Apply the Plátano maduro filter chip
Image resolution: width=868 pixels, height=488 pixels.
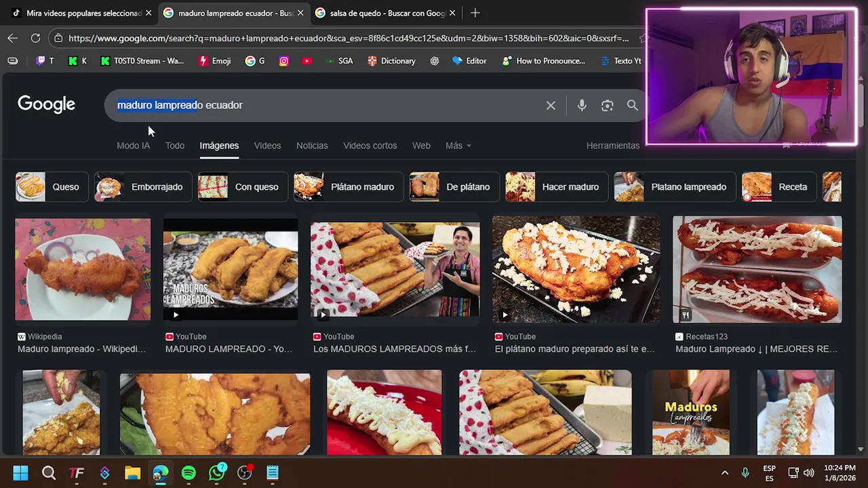(349, 187)
